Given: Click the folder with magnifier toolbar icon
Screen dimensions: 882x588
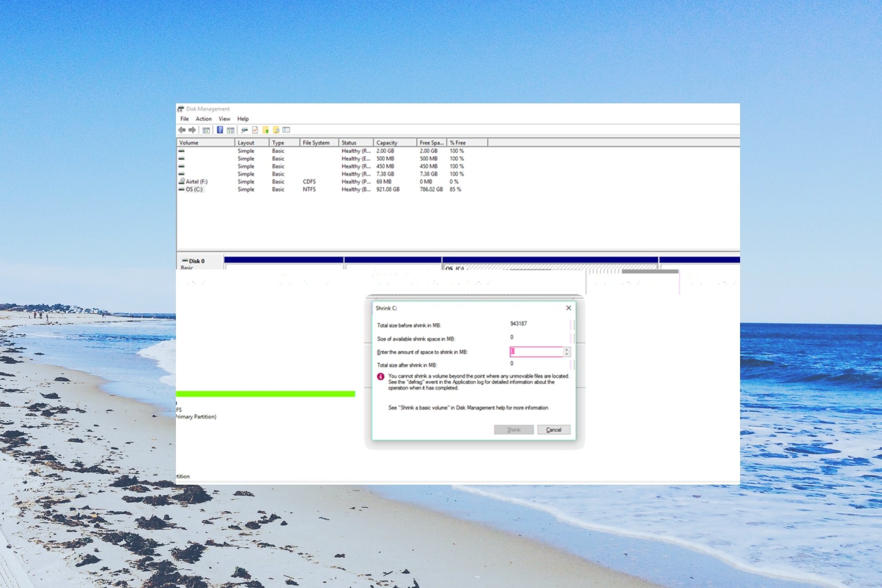Looking at the screenshot, I should point(276,130).
